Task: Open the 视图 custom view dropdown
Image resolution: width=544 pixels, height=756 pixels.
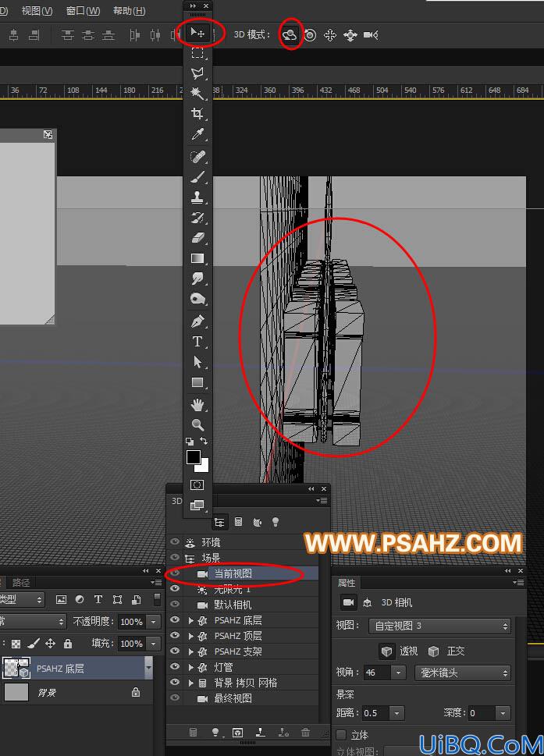Action: pos(439,626)
